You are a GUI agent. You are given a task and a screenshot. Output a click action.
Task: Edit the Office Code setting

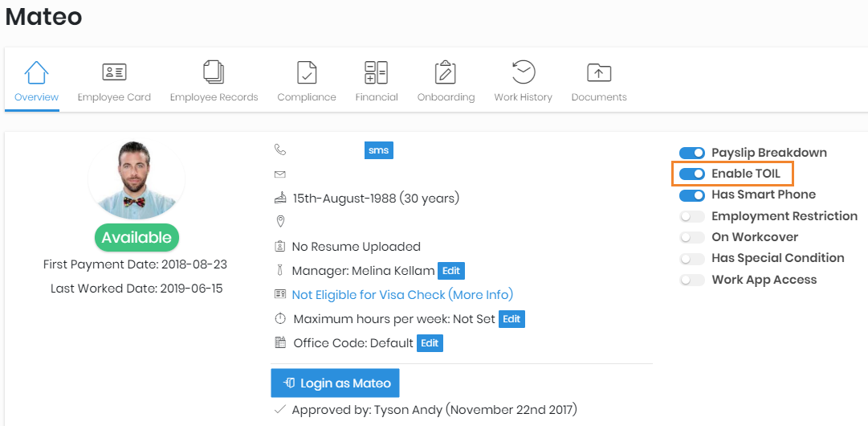point(430,343)
